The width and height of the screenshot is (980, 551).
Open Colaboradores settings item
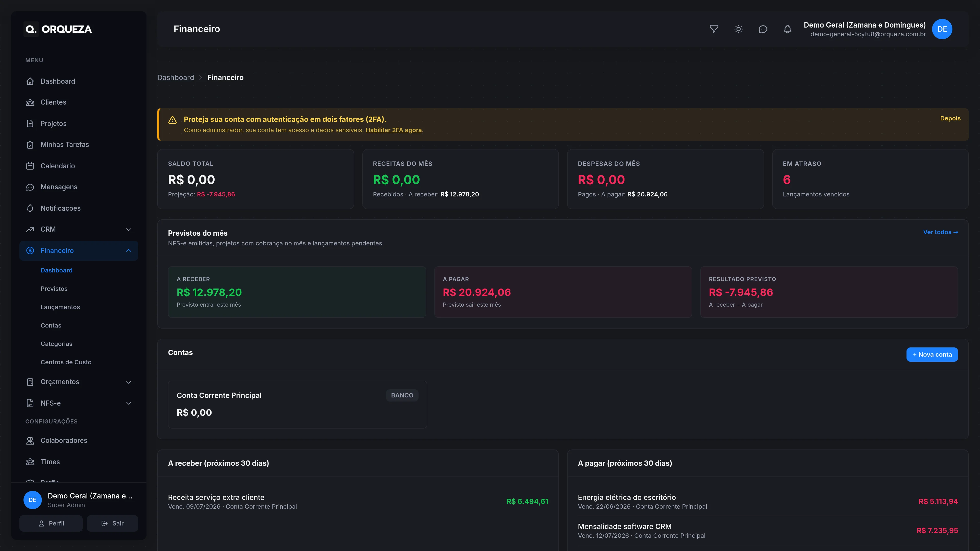click(x=79, y=440)
